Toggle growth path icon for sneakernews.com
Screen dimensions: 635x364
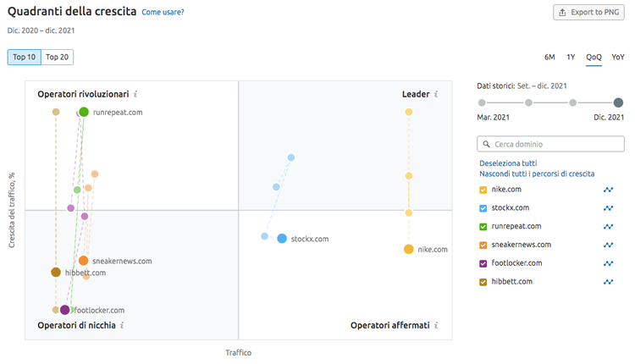tap(608, 245)
